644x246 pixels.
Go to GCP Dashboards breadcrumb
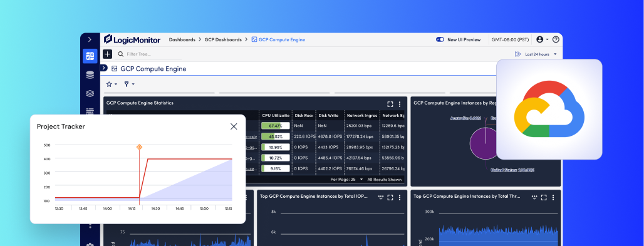pyautogui.click(x=223, y=40)
